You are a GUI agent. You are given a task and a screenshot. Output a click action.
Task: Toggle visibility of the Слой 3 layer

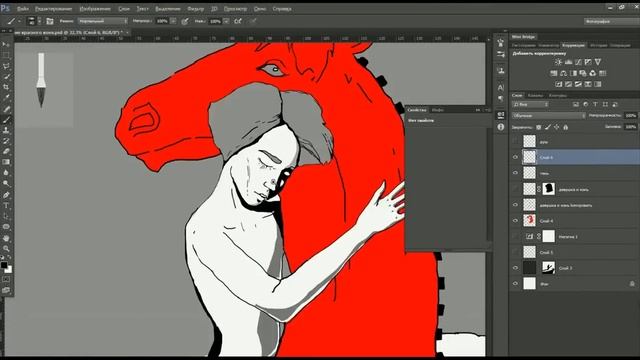pyautogui.click(x=515, y=268)
